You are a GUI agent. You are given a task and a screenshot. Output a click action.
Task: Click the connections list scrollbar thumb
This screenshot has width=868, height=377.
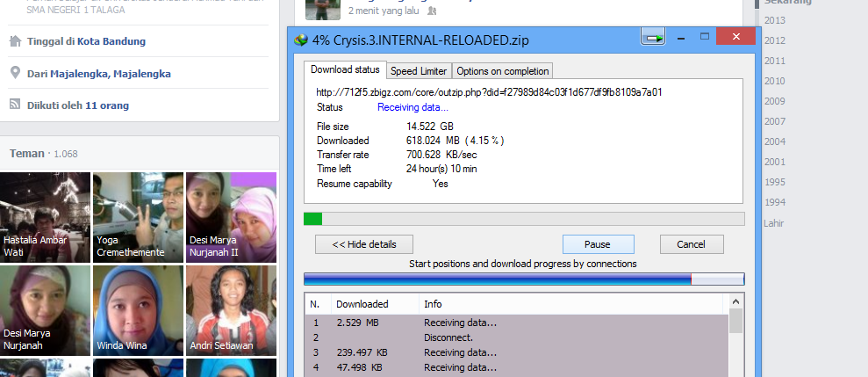coord(735,321)
